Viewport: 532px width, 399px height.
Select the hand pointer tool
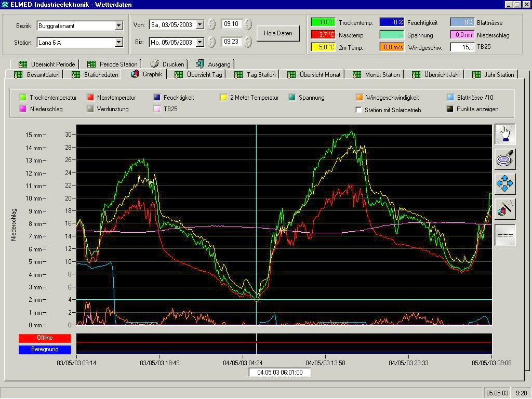(505, 134)
